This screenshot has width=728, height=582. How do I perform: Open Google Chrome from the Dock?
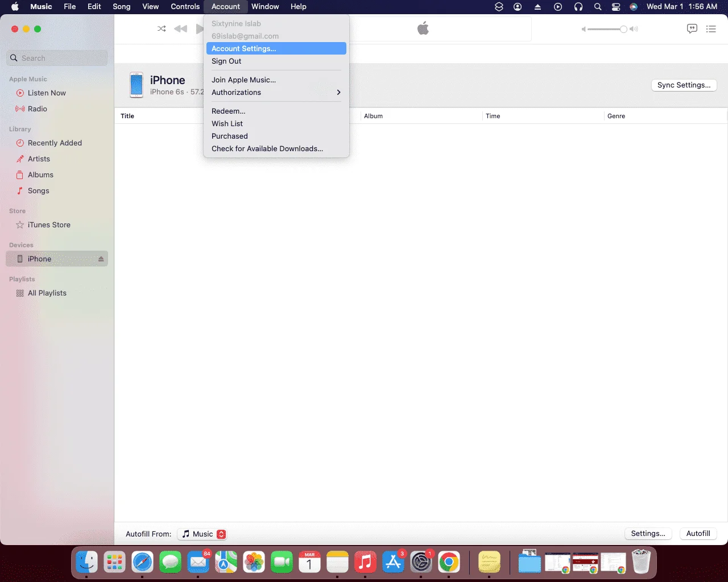(449, 563)
